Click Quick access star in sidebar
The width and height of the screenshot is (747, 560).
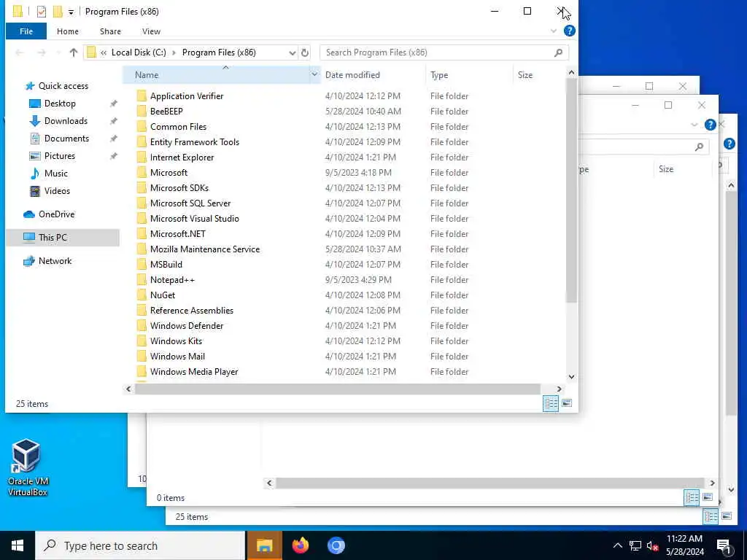pyautogui.click(x=30, y=86)
